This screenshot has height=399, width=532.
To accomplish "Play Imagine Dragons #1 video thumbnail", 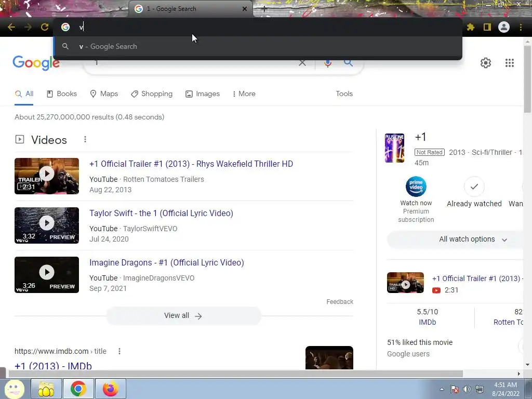I will (x=47, y=275).
